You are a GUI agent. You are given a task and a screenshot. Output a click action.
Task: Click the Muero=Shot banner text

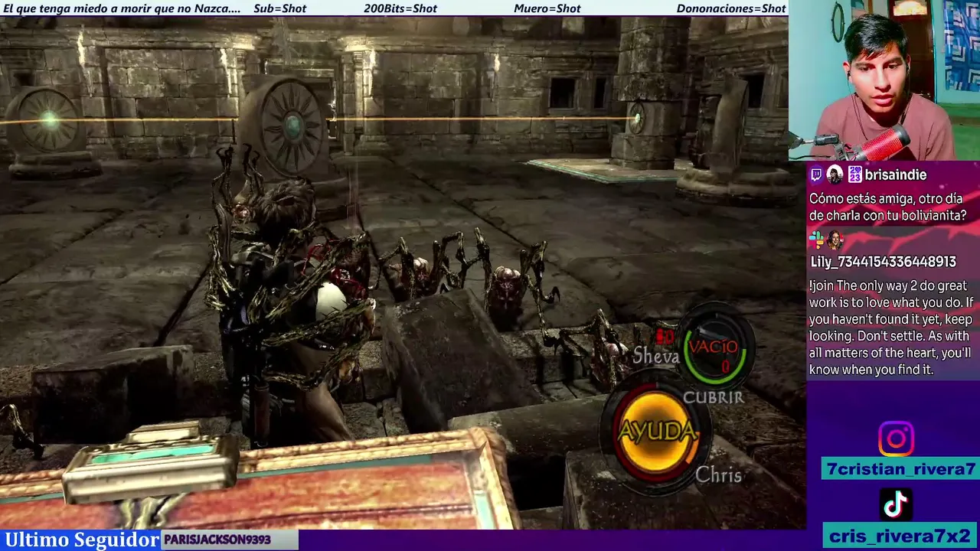tap(547, 8)
